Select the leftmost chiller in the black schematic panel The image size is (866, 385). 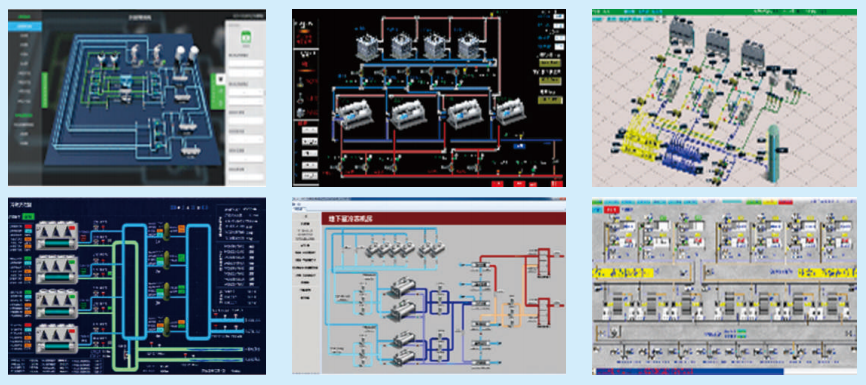[355, 114]
